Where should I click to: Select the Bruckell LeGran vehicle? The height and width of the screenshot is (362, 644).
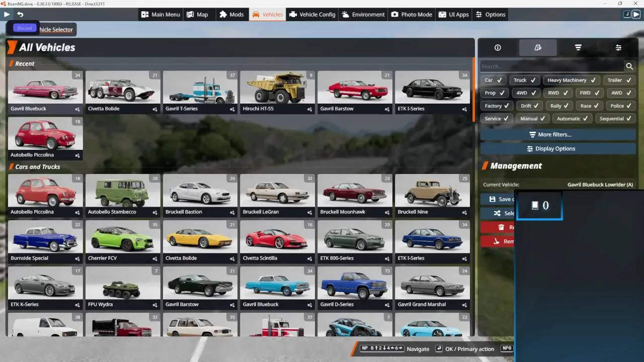(x=277, y=195)
